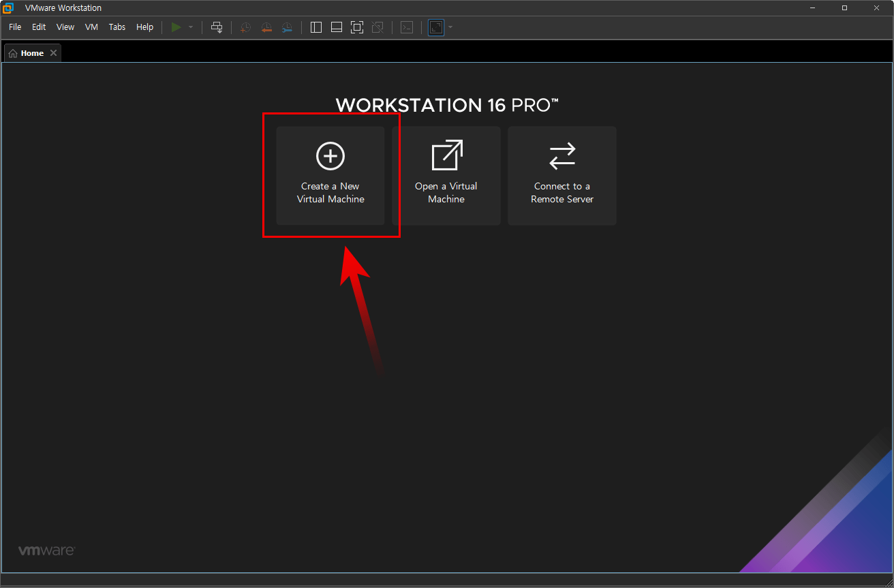Click the Send Ctrl+Alt+Del toolbar icon
The image size is (894, 588).
217,27
